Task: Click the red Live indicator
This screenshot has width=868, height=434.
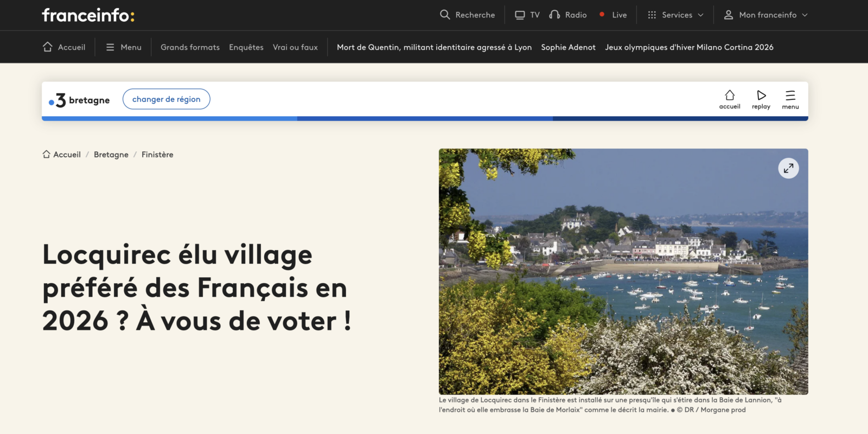Action: 602,15
